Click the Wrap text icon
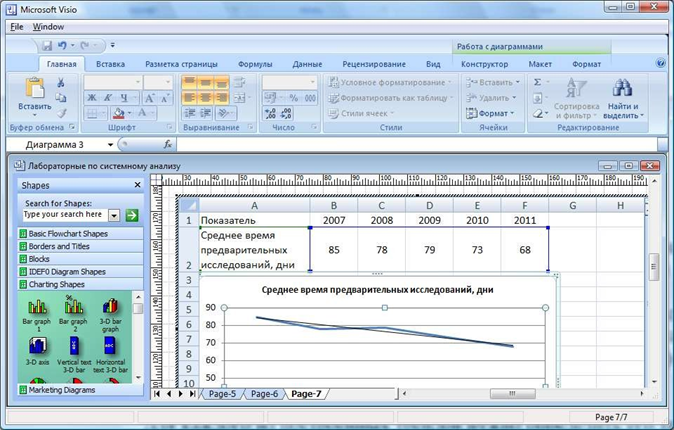 [x=240, y=82]
